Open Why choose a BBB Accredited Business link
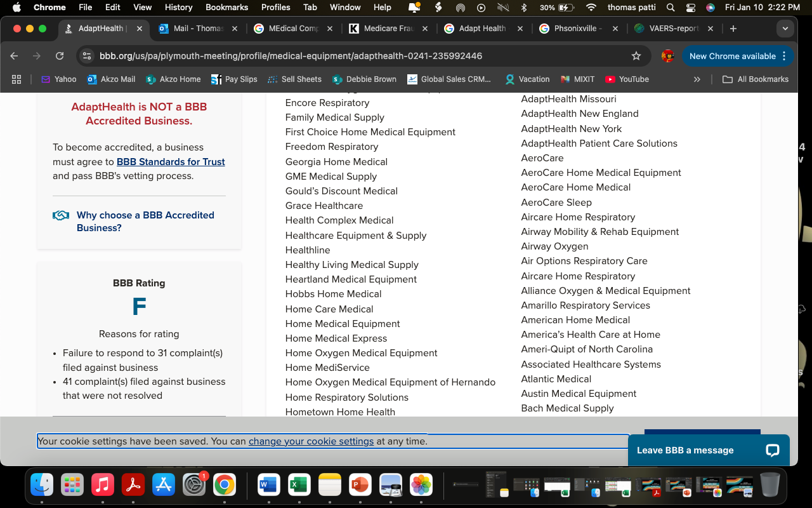 coord(145,222)
